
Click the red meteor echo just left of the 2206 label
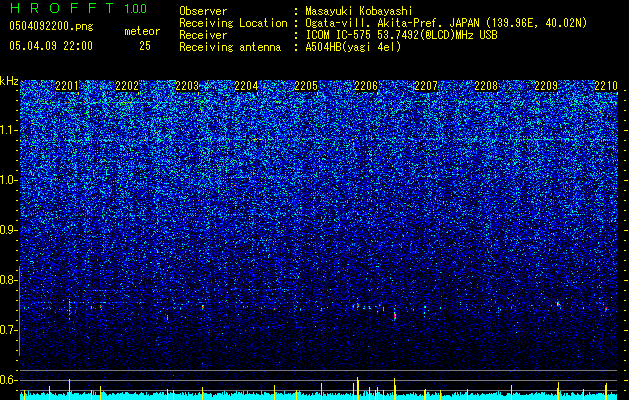357,306
